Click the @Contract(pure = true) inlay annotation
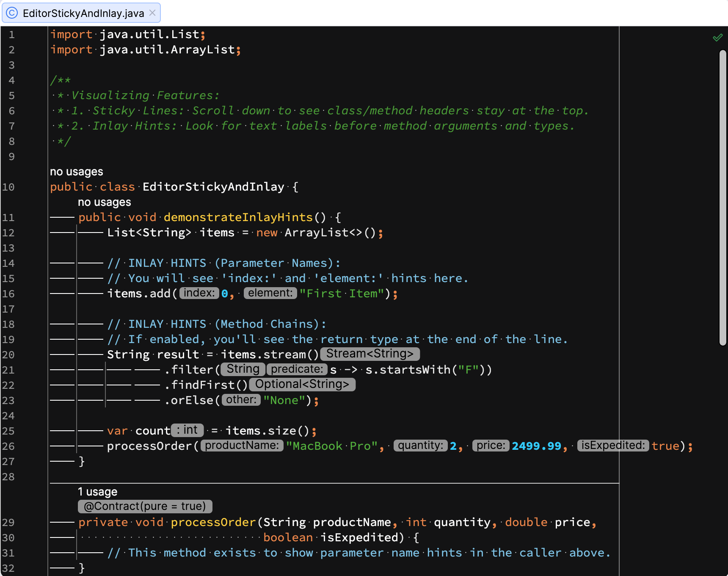This screenshot has height=576, width=728. 145,506
